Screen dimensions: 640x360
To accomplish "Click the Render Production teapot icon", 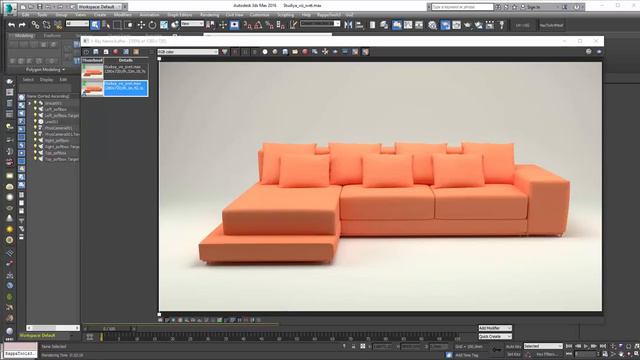I will [x=468, y=25].
